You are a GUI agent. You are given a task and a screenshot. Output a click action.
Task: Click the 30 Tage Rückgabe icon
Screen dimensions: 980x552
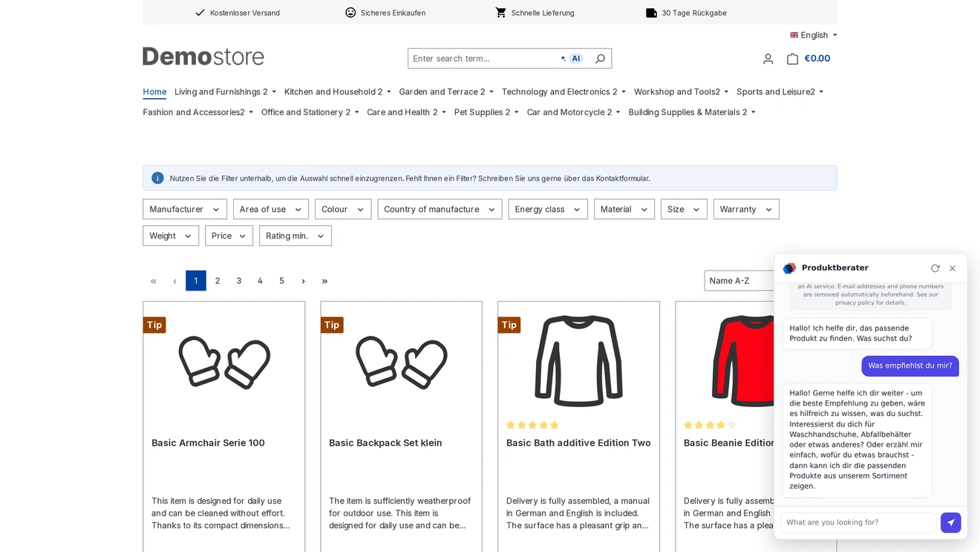(651, 13)
